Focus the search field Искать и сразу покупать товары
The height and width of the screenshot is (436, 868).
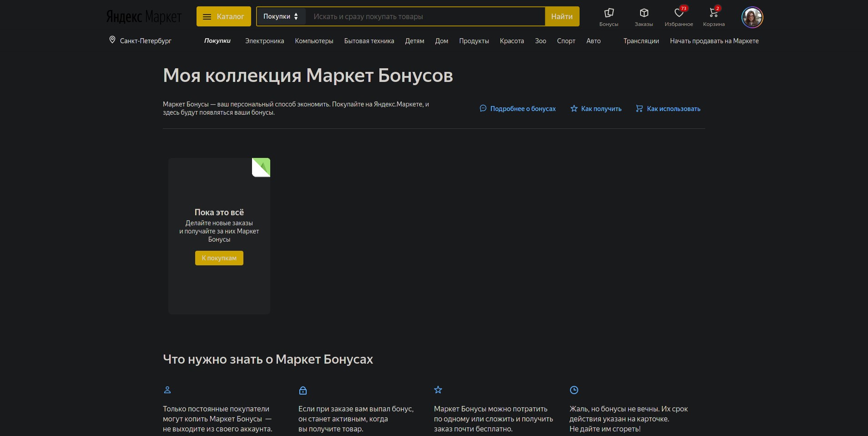point(425,16)
